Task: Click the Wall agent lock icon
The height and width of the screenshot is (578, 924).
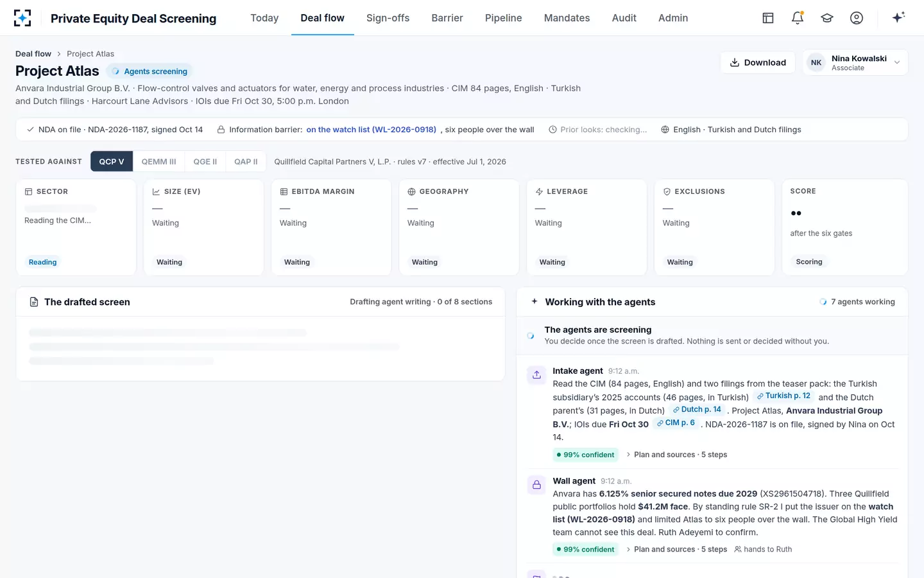Action: coord(536,485)
